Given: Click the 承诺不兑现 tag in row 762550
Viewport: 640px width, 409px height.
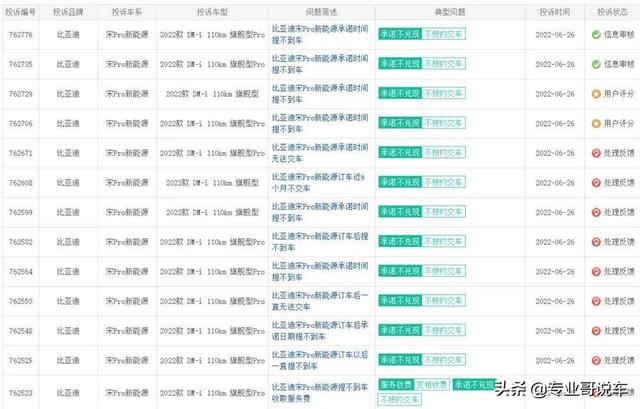Looking at the screenshot, I should pyautogui.click(x=400, y=301).
